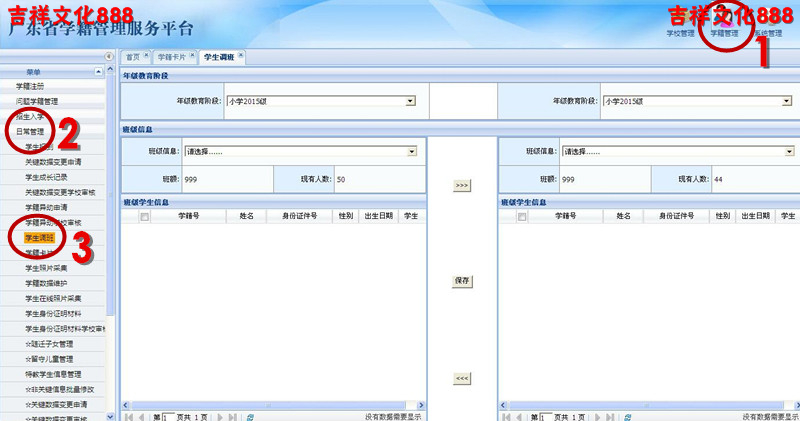The image size is (800, 421).
Task: Open 关键数据变更申请 under 日常管理
Action: (53, 162)
